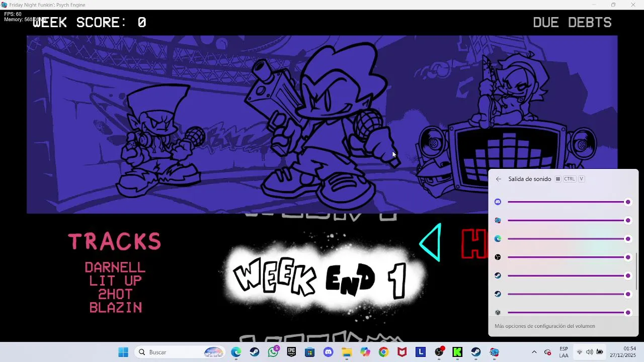Screen dimensions: 644x362
Task: Open the cloud sync error tray icon
Action: tap(548, 352)
